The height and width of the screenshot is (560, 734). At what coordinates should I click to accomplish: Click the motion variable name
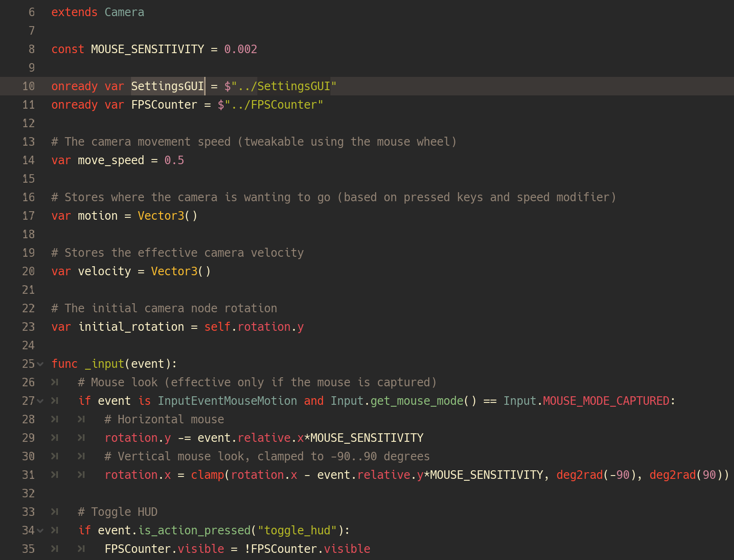click(x=98, y=216)
